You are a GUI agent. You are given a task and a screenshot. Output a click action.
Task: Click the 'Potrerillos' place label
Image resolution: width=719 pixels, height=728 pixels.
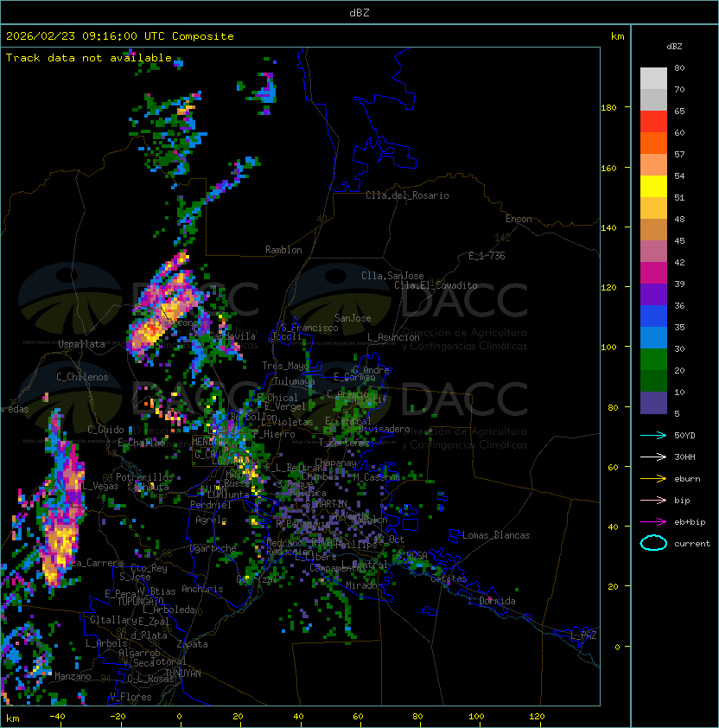pos(144,476)
